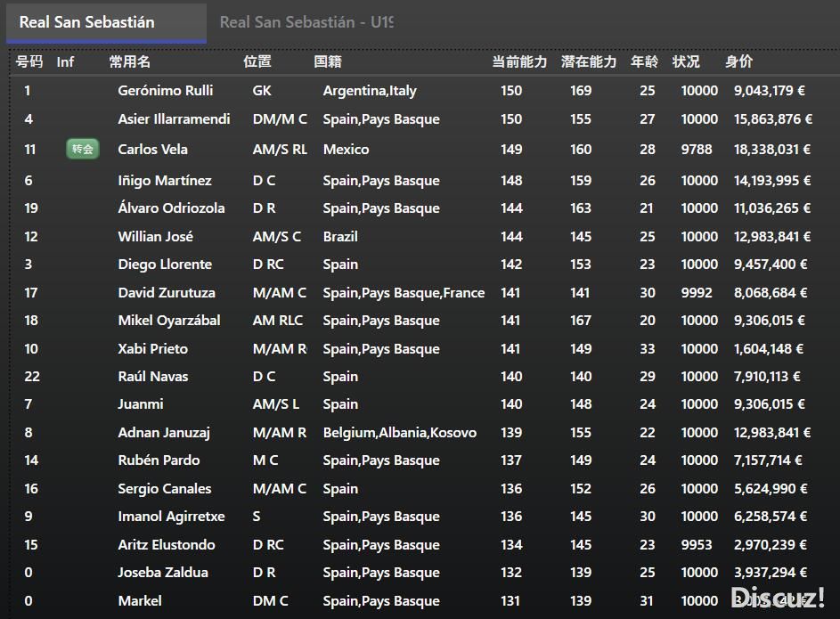This screenshot has width=840, height=619.
Task: Click nationality Argentina,Italy
Action: [x=370, y=91]
